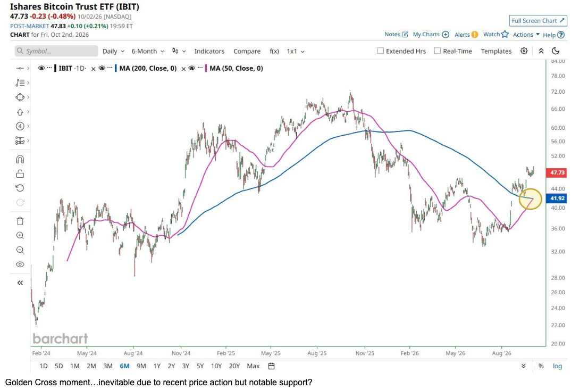The image size is (588, 389).
Task: Zoom out of the chart
Action: coord(20,250)
